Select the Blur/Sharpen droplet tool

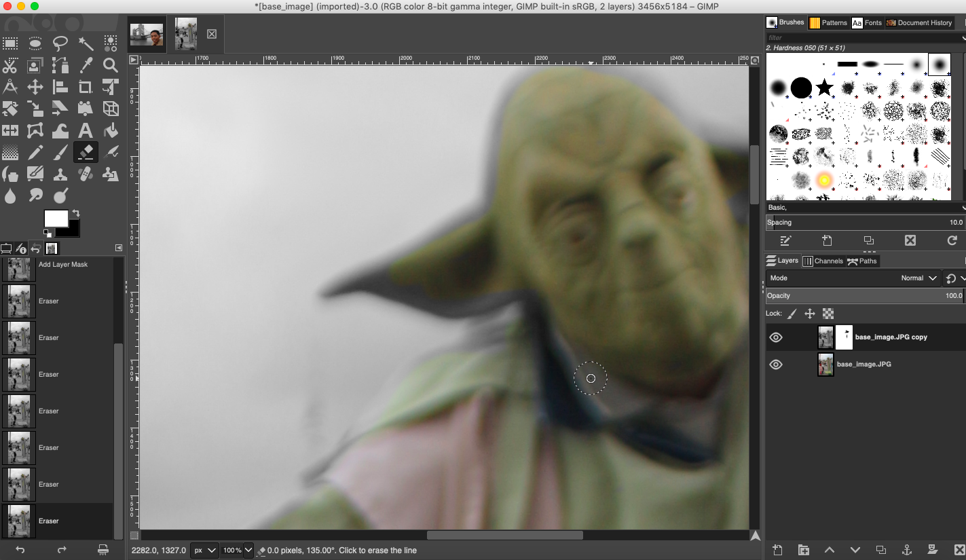pyautogui.click(x=10, y=195)
